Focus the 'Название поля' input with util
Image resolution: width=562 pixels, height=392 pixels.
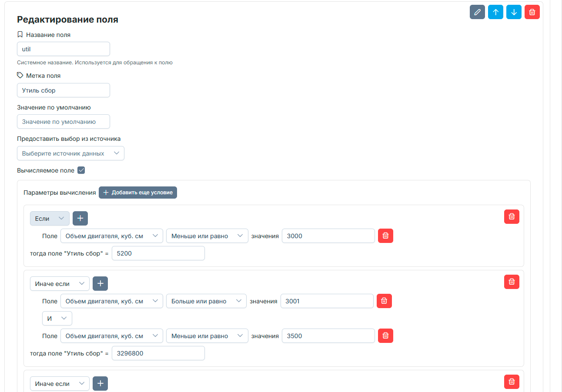(x=64, y=49)
